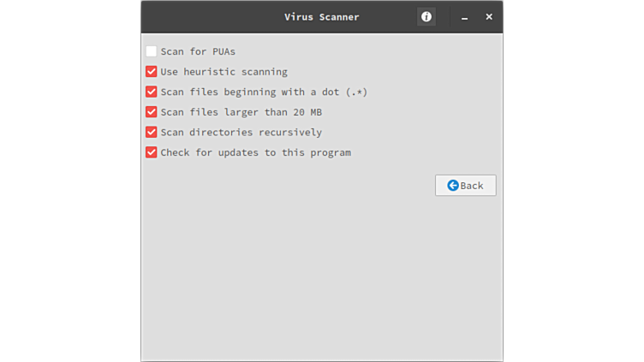Disable the heuristic scanning checkbox
Viewport: 644px width, 362px height.
(x=152, y=72)
